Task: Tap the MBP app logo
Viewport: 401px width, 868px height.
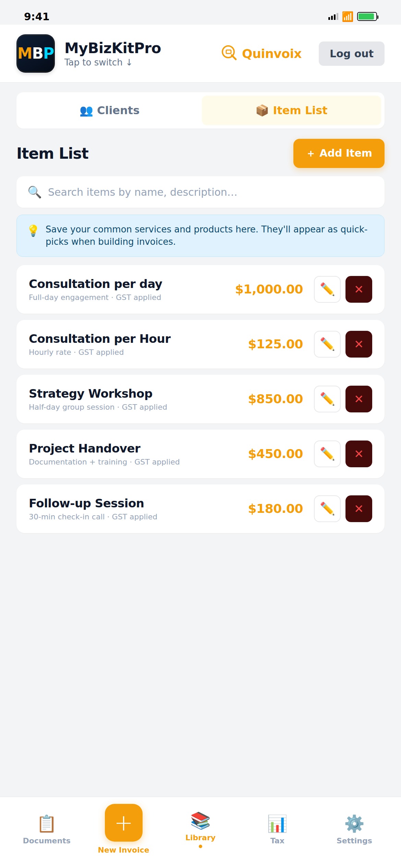Action: coord(36,53)
